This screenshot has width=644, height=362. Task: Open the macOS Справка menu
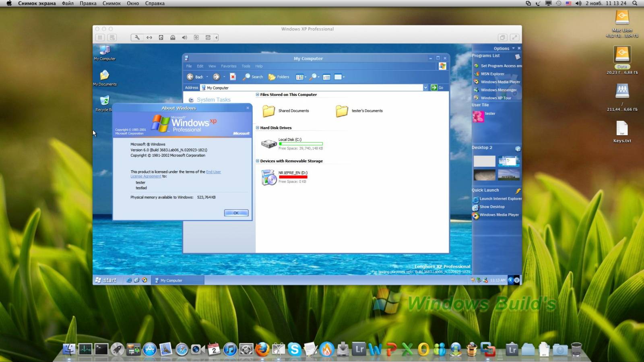point(155,3)
